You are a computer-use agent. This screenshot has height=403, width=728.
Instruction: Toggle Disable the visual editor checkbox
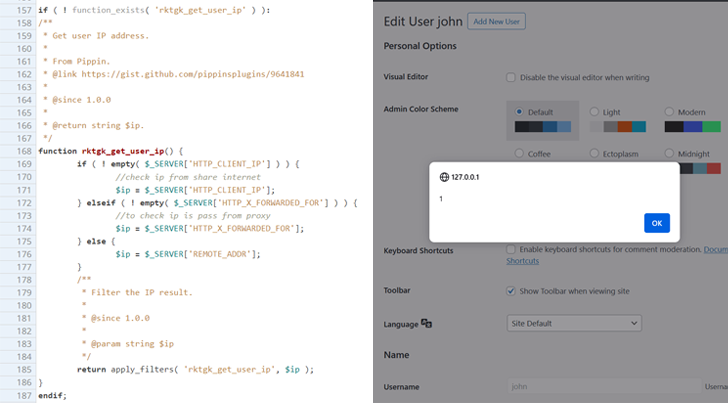coord(511,77)
